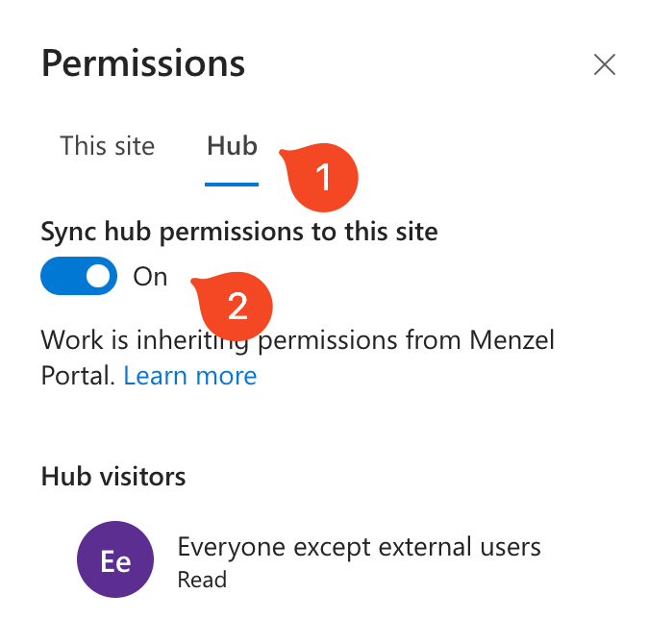648x644 pixels.
Task: Click the red callout marker numbered 2
Action: tap(237, 306)
